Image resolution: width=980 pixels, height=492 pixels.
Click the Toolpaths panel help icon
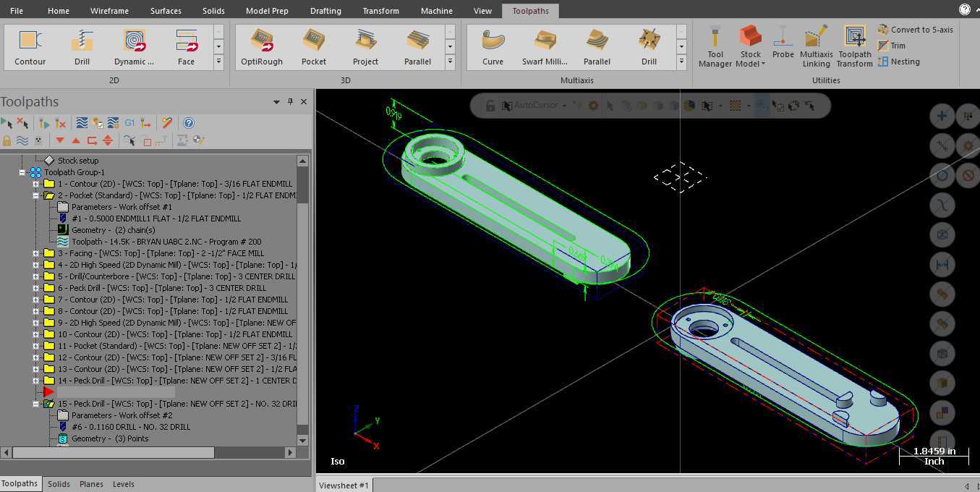coord(189,123)
